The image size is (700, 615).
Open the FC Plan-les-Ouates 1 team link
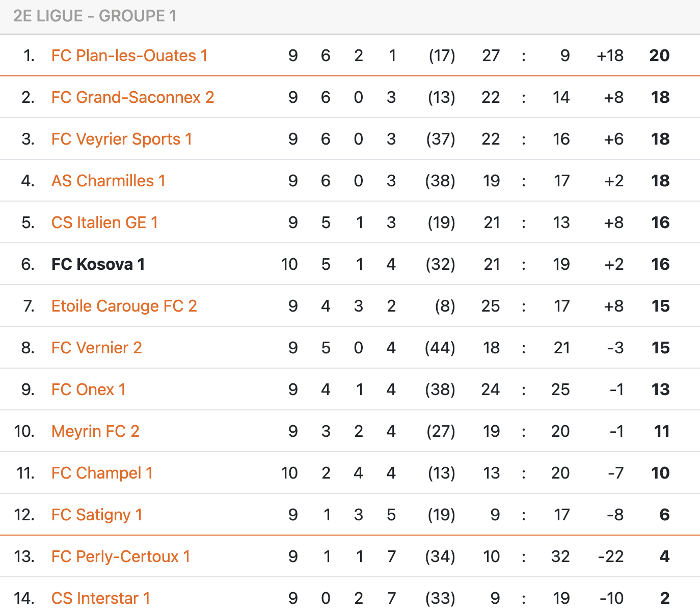129,55
